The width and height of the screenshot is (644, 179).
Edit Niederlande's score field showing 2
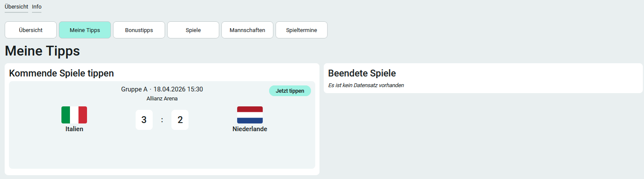pos(180,120)
